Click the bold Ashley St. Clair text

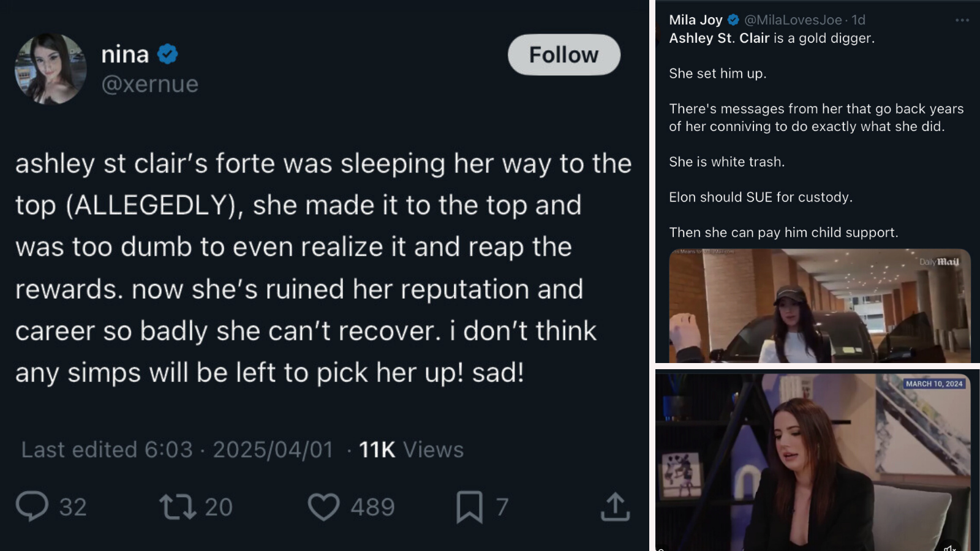719,38
